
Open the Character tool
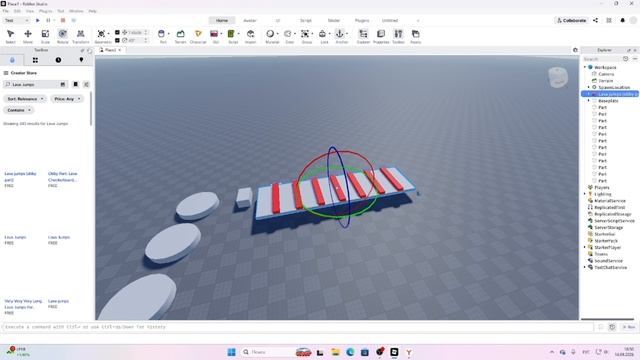tap(198, 36)
